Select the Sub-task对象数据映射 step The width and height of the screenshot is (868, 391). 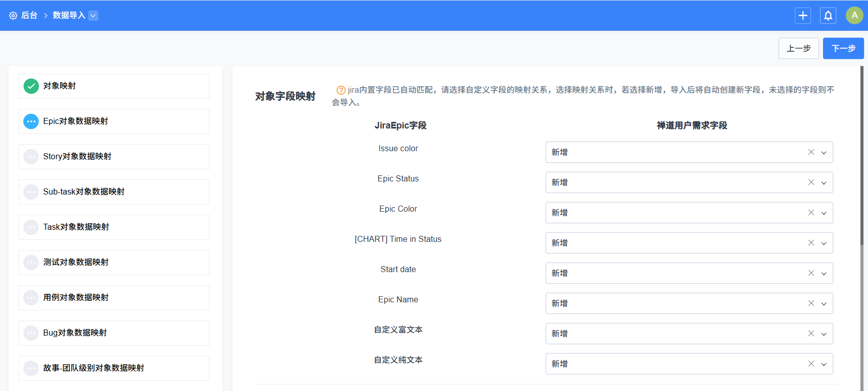tap(114, 192)
